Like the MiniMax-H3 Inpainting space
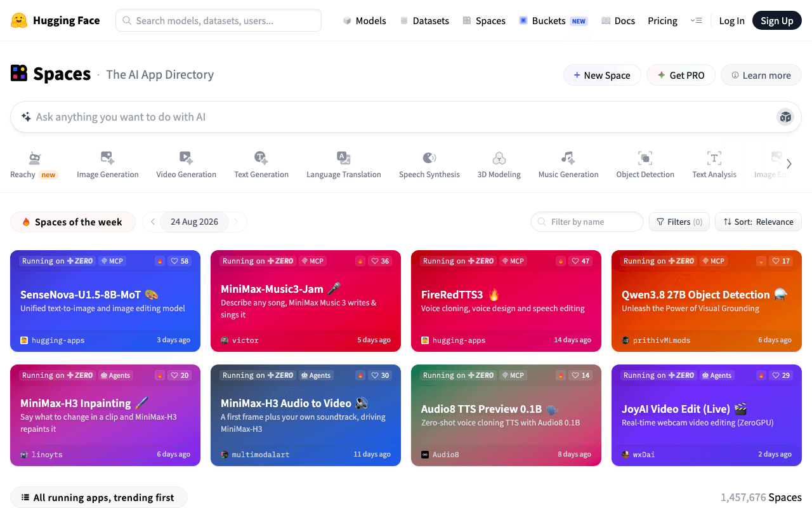The image size is (812, 508). click(x=180, y=375)
